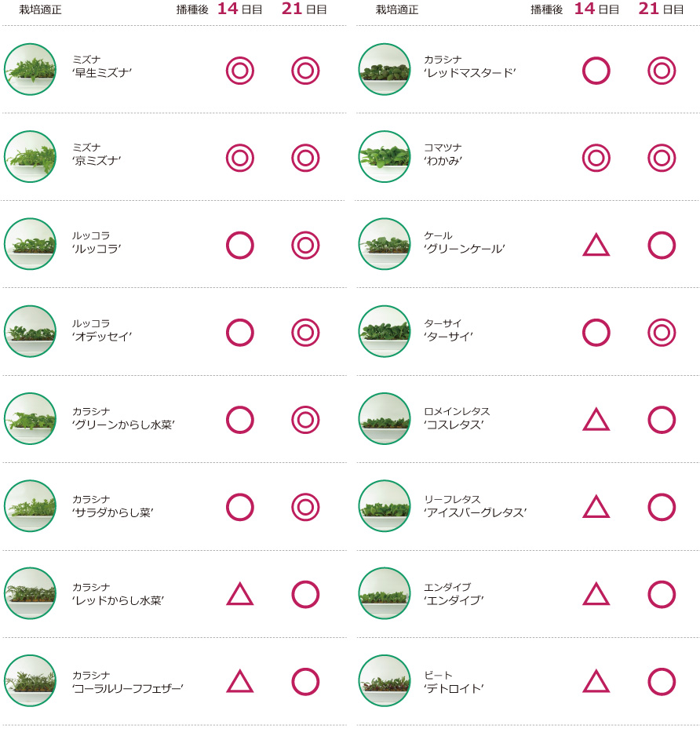Click the レッドマスタード plant thumbnail
The image size is (700, 729).
click(385, 69)
